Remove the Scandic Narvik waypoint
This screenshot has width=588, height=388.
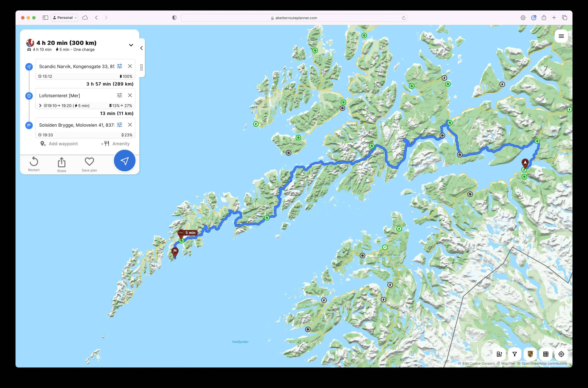click(130, 66)
